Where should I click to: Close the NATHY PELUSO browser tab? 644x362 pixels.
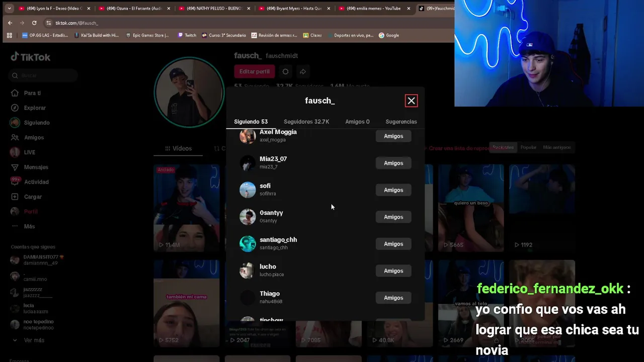(249, 8)
